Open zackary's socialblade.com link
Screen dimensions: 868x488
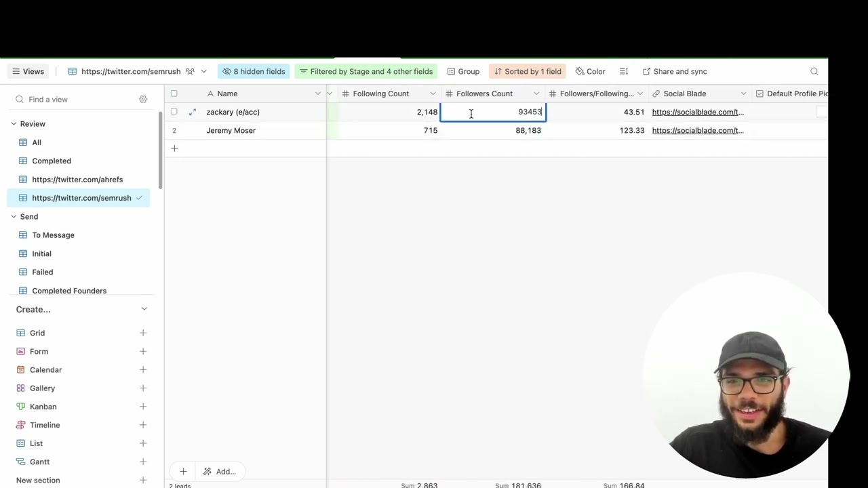(698, 112)
